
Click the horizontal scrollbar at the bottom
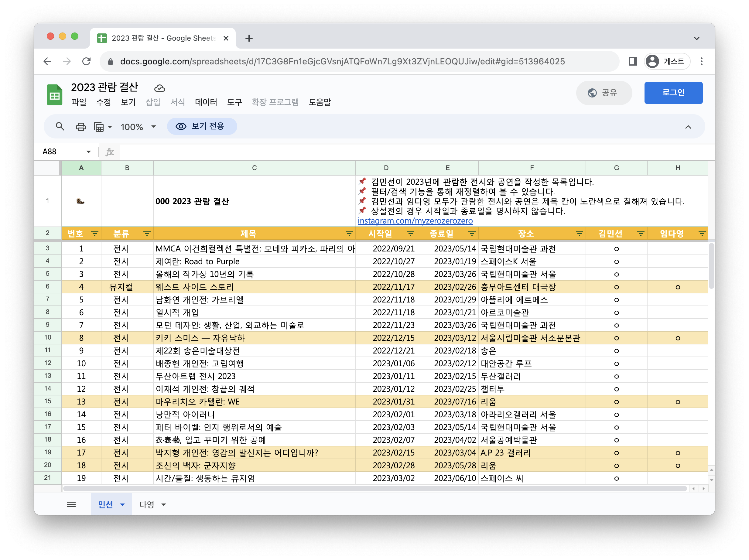pyautogui.click(x=372, y=489)
